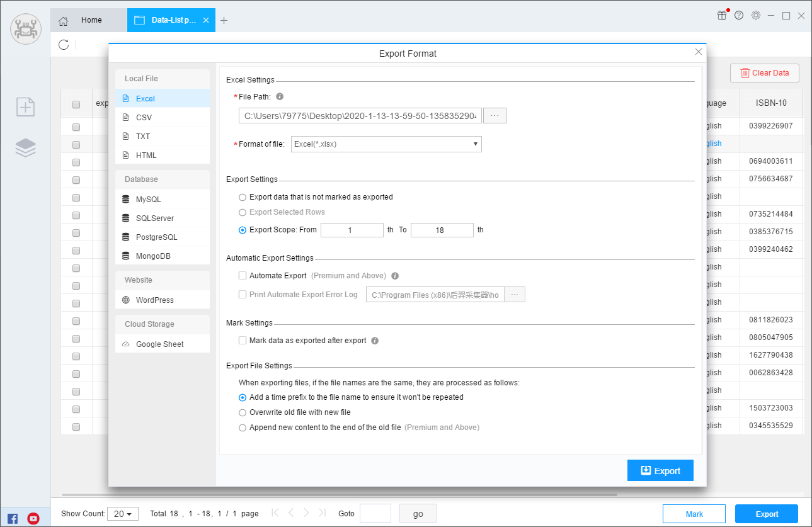Expand the Format of file dropdown
Image resolution: width=812 pixels, height=527 pixels.
tap(386, 144)
